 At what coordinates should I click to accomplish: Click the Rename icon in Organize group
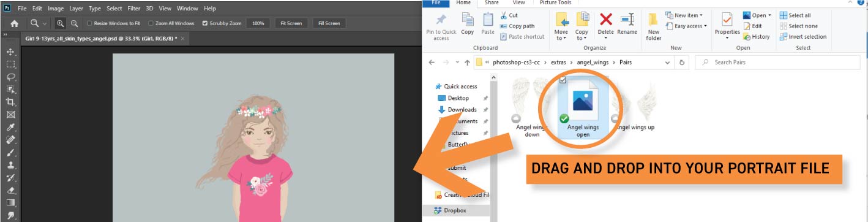pos(627,23)
